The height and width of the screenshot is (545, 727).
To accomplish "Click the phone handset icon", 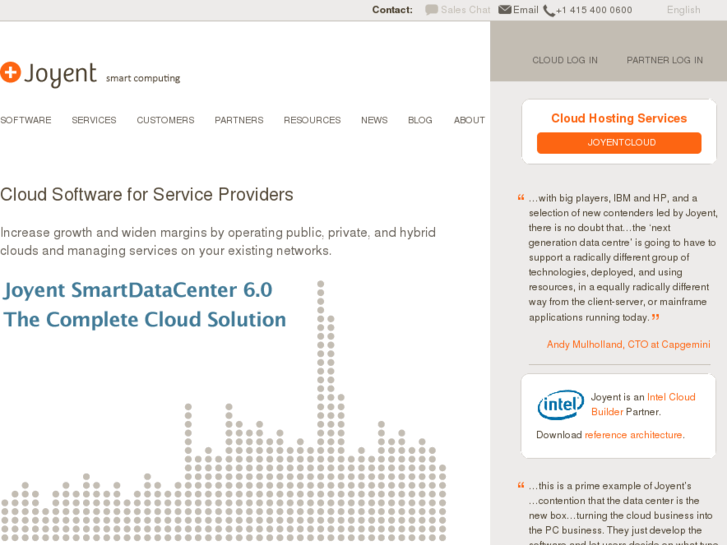I will click(549, 11).
